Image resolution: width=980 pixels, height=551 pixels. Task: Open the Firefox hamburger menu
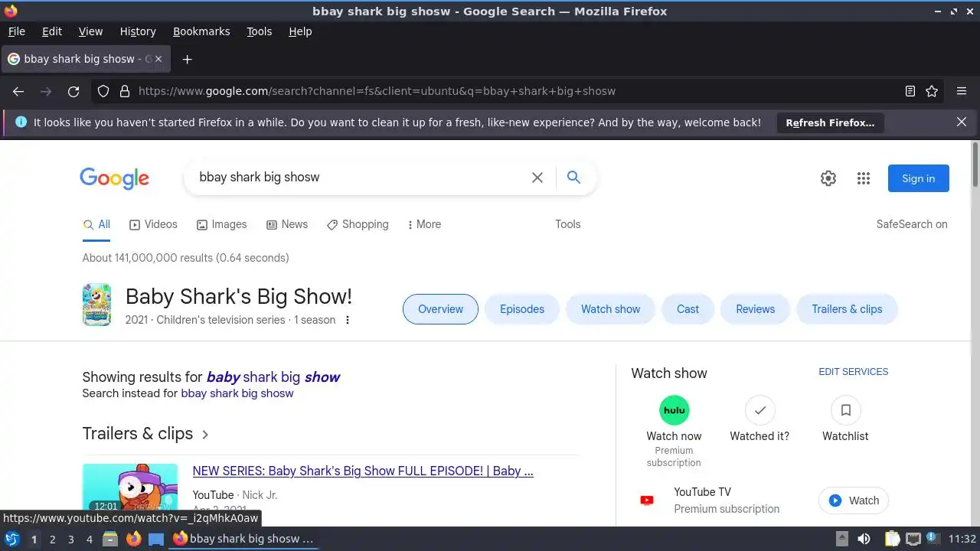pos(962,91)
